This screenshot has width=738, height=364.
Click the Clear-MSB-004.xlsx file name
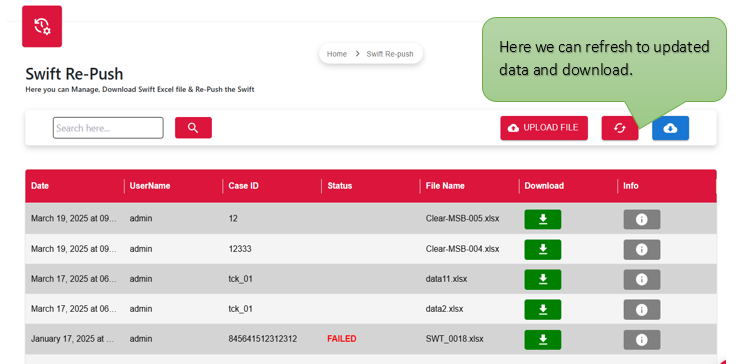coord(462,249)
